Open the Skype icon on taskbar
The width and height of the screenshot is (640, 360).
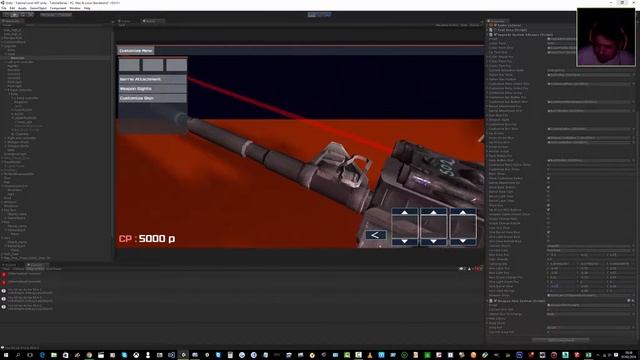pyautogui.click(x=124, y=355)
